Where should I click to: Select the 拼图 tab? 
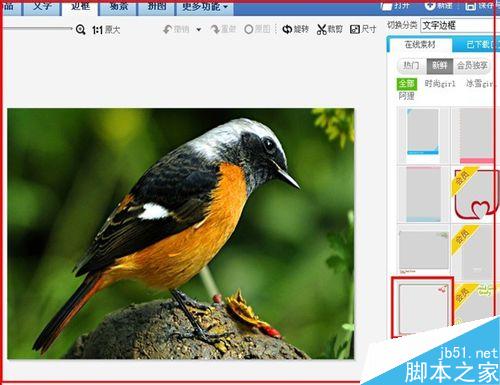click(x=156, y=7)
